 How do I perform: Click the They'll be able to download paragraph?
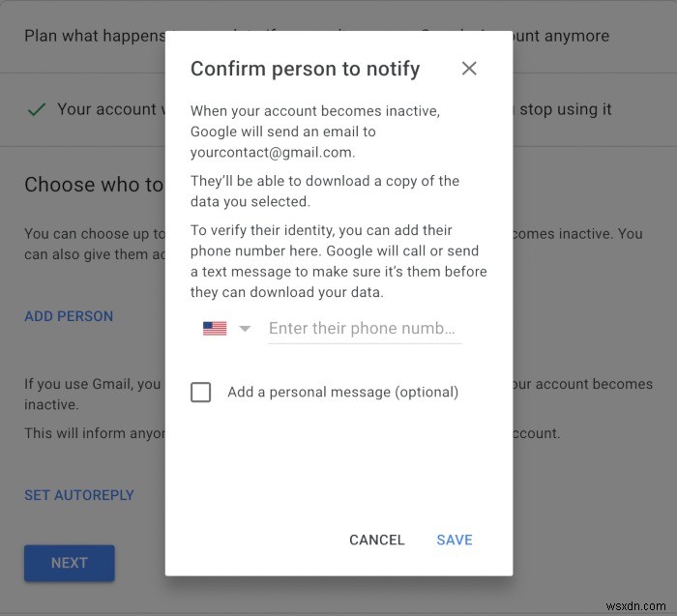(x=325, y=191)
